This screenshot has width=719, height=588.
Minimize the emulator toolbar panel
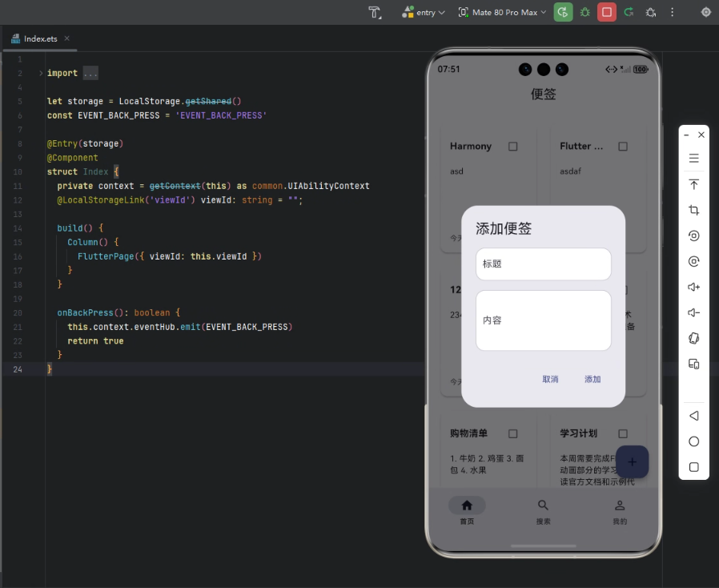click(x=686, y=135)
